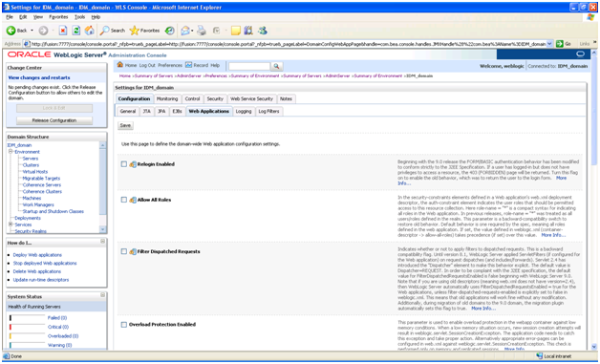Open the Help link in console toolbar
Viewport: 600px width, 364px height.
pyautogui.click(x=215, y=66)
